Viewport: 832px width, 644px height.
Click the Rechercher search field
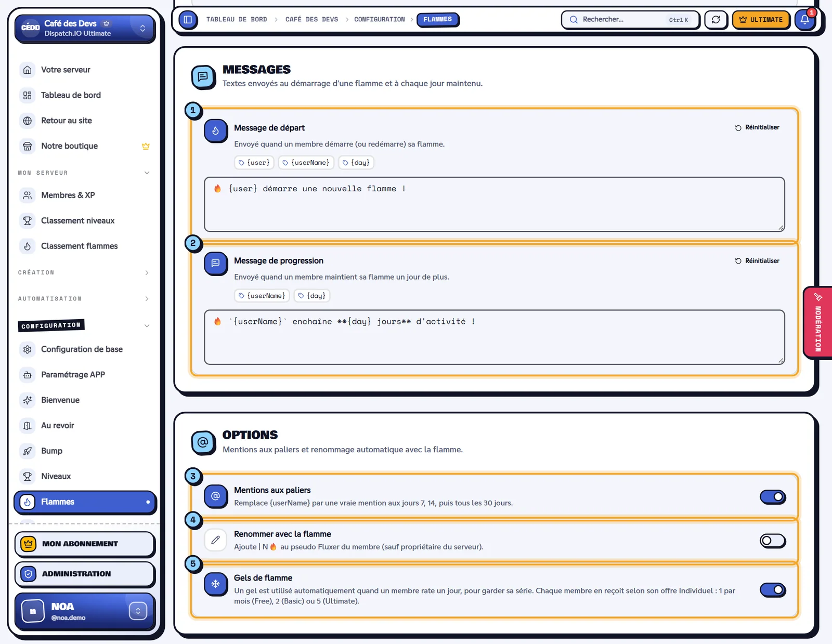click(x=630, y=20)
